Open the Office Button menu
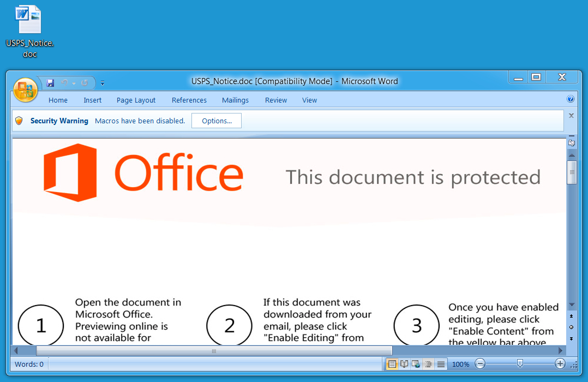Screen dimensions: 588x382 coord(25,90)
